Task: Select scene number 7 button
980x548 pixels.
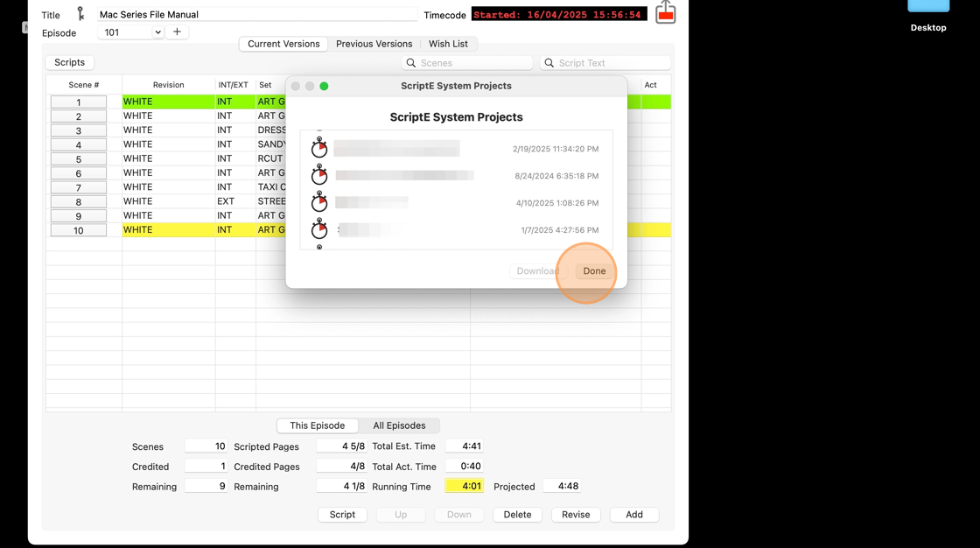Action: pyautogui.click(x=78, y=187)
